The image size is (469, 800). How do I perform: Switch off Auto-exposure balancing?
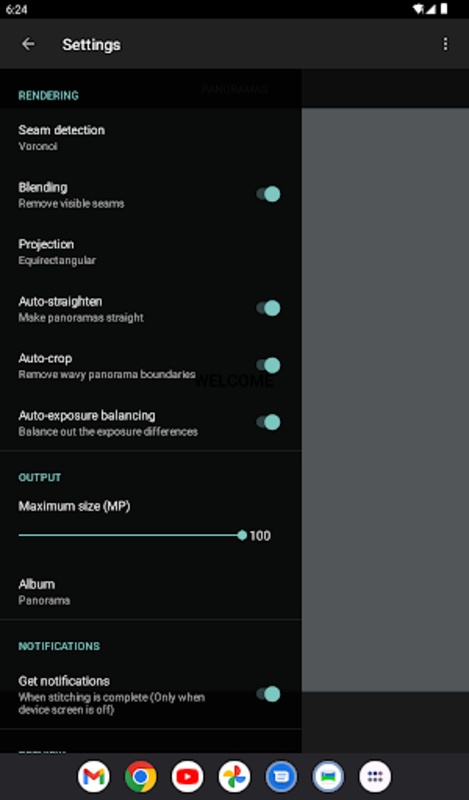tap(268, 422)
